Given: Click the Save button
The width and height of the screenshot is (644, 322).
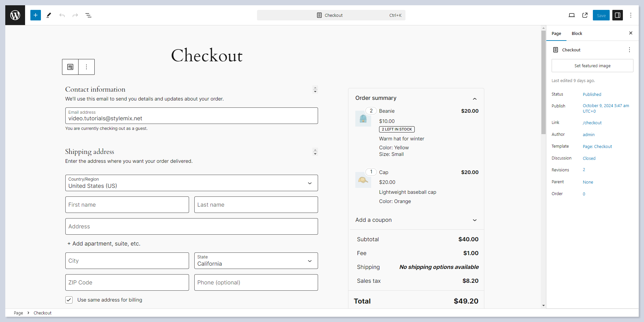Looking at the screenshot, I should pyautogui.click(x=601, y=15).
